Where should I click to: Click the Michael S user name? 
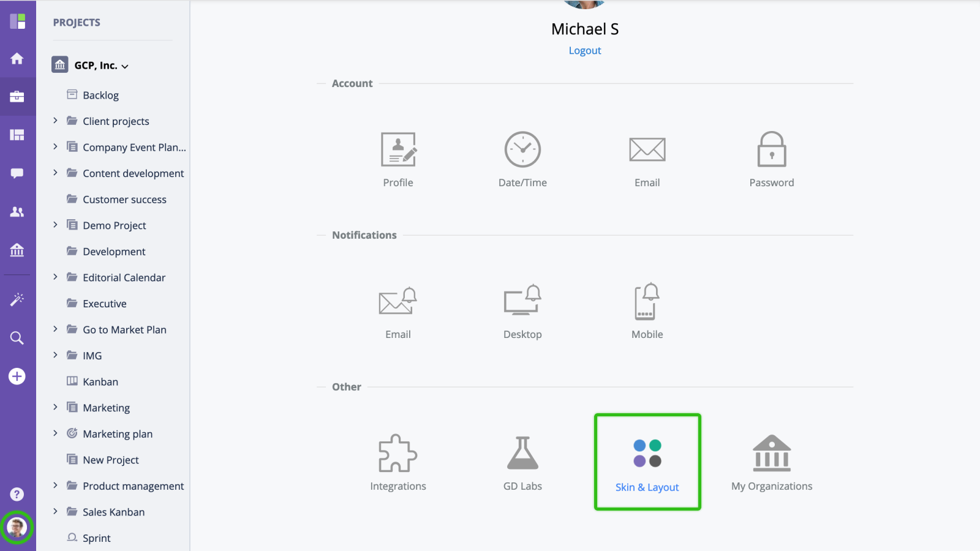click(x=585, y=29)
